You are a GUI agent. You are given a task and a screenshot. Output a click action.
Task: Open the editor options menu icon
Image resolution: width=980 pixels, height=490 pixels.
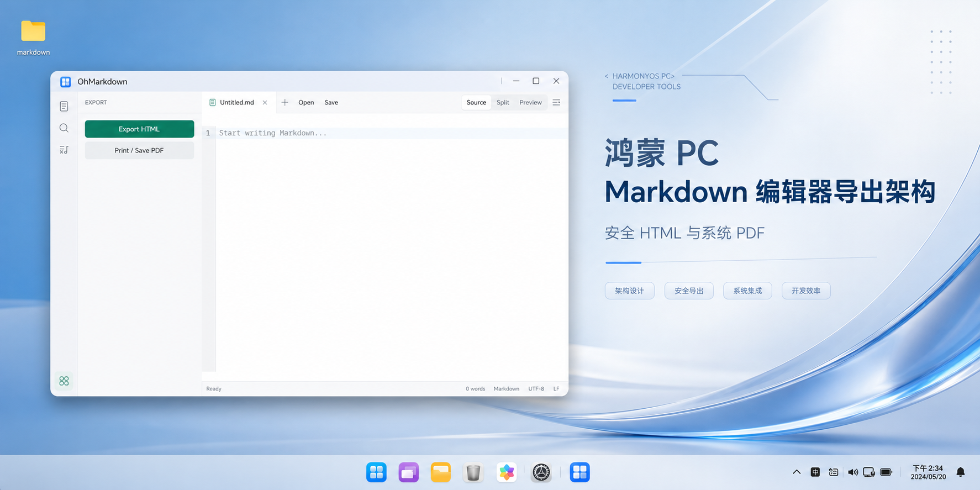click(556, 103)
